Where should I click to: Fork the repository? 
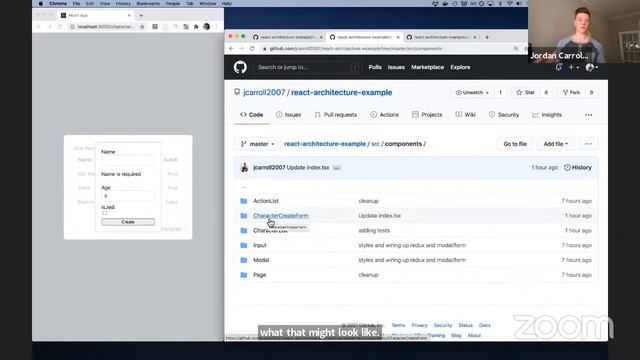[571, 93]
